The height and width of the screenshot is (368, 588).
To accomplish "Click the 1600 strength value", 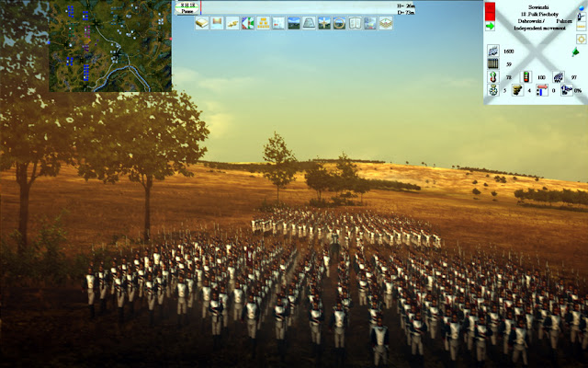I will pos(508,52).
